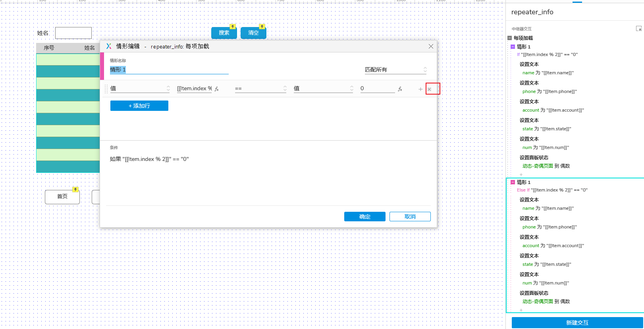The width and height of the screenshot is (644, 329).
Task: Open the == operator dropdown
Action: coord(261,89)
